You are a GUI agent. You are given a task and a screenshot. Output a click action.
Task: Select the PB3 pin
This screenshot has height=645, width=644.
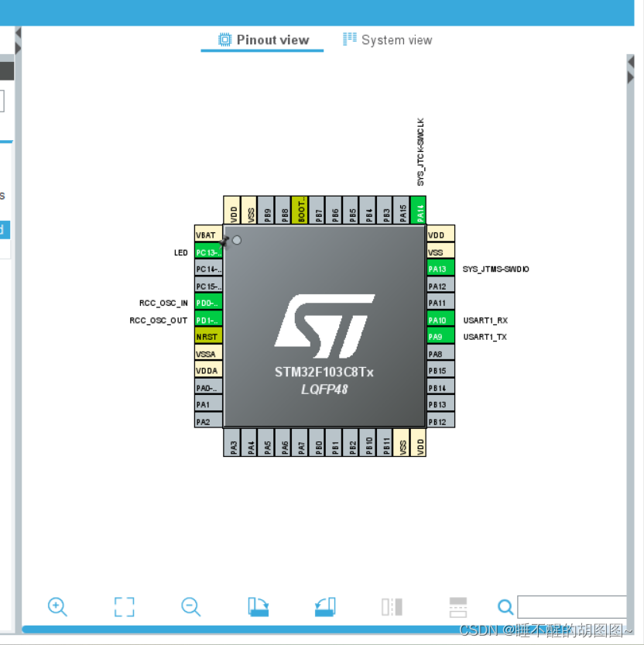(x=385, y=210)
